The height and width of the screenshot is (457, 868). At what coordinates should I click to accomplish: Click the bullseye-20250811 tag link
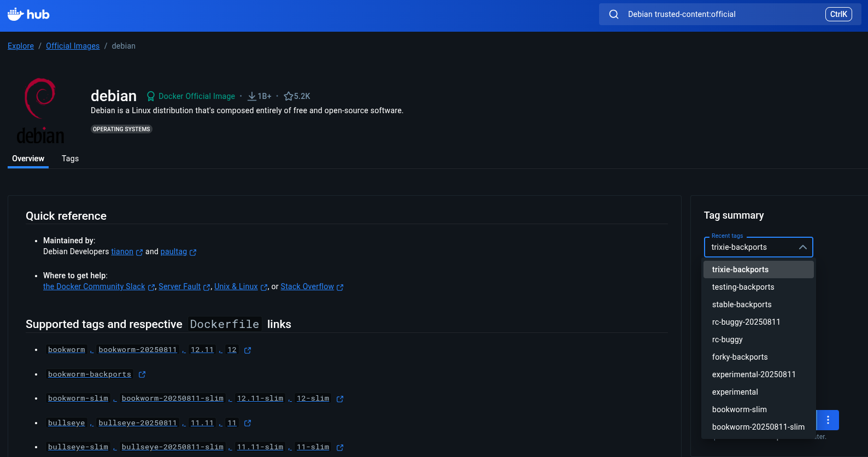138,423
